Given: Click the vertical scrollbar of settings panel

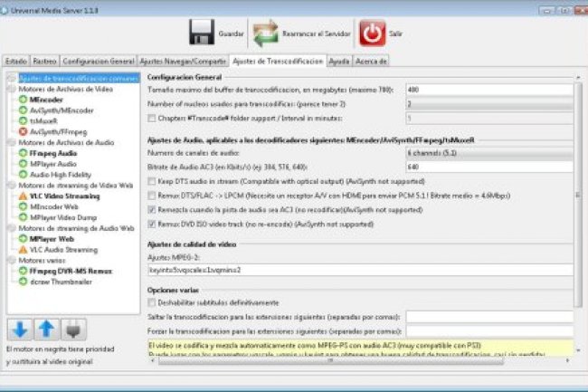Looking at the screenshot, I should point(578,195).
